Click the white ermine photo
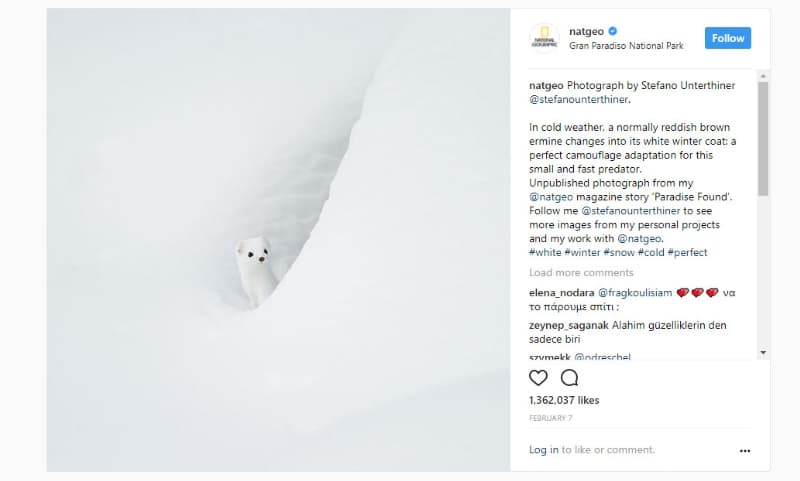Screen dimensions: 800x481 (279, 240)
